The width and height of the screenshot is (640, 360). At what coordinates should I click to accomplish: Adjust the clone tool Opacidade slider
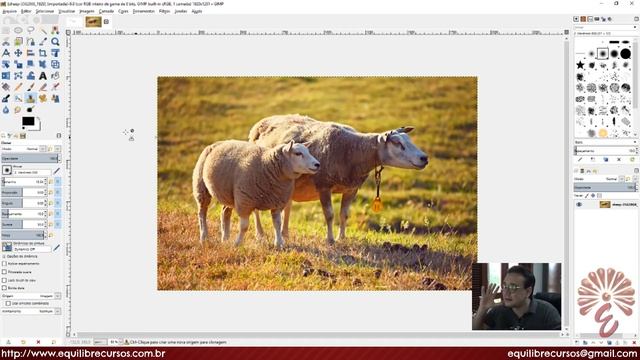click(31, 158)
